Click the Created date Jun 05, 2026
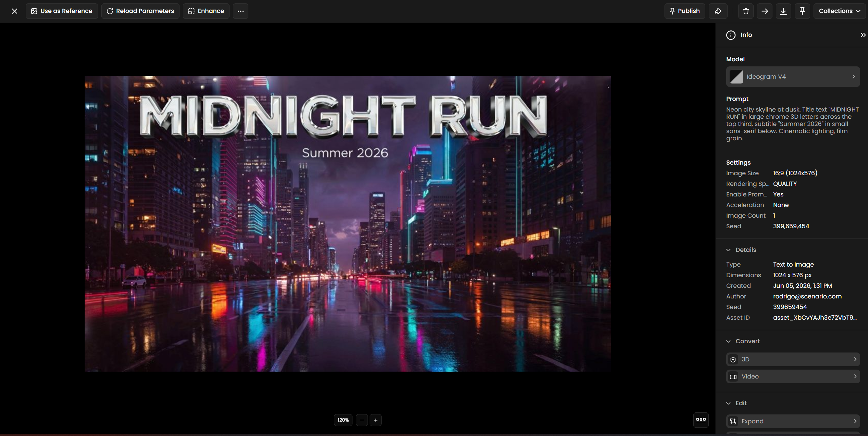This screenshot has width=868, height=436. [803, 286]
